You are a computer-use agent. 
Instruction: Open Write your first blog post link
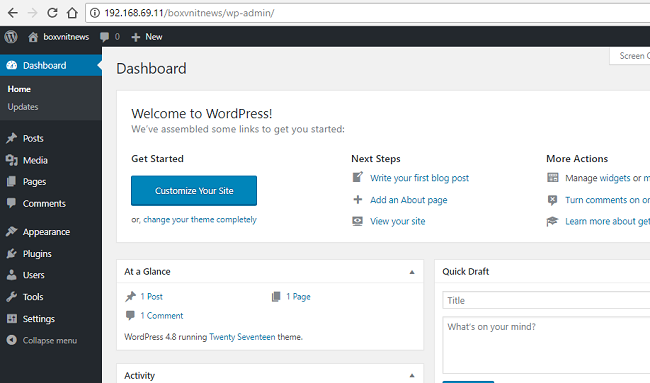tap(420, 178)
